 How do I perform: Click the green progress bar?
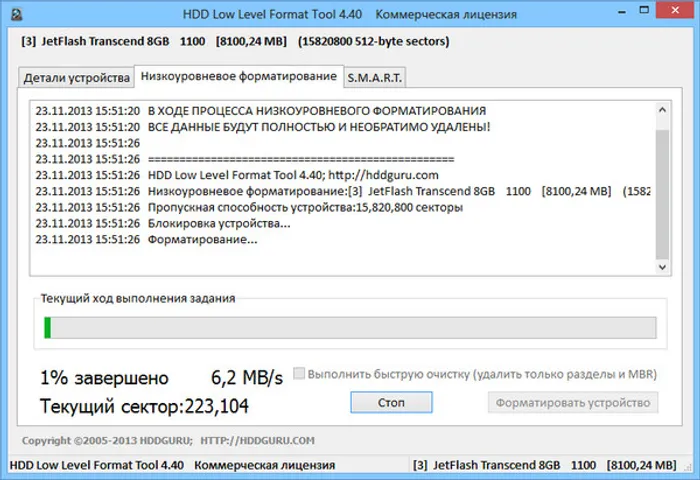click(x=350, y=328)
